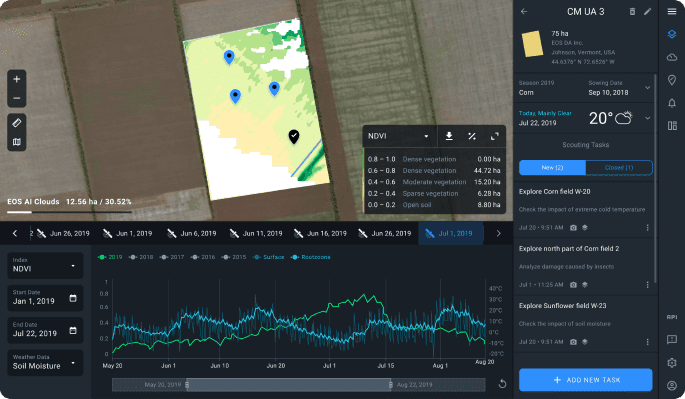This screenshot has height=399, width=685.
Task: Click the download icon in NDVI panel
Action: point(449,136)
